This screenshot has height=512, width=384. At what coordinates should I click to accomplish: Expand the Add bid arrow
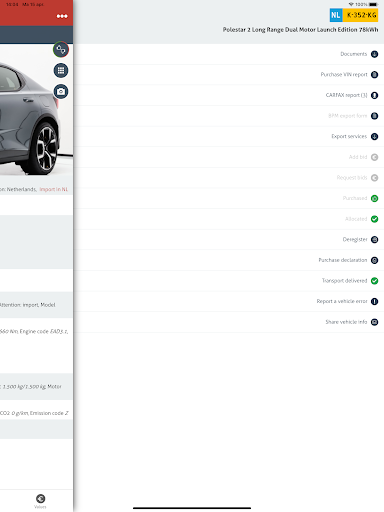(374, 157)
